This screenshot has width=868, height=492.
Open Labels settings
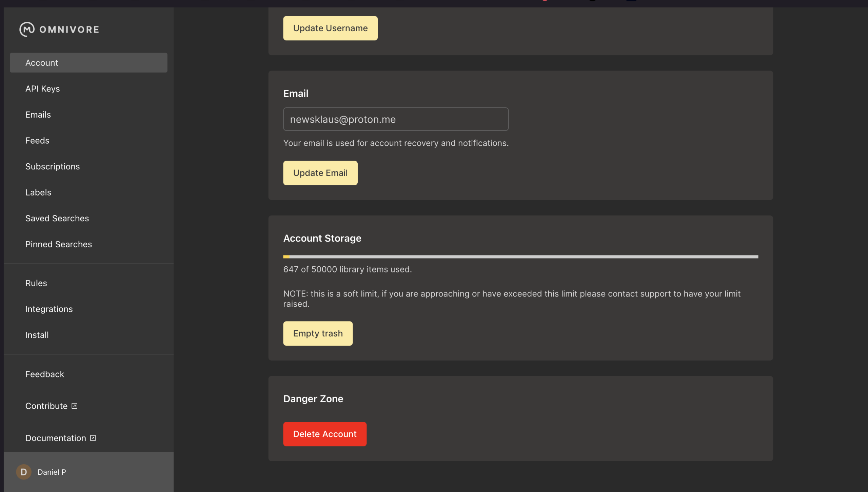38,192
